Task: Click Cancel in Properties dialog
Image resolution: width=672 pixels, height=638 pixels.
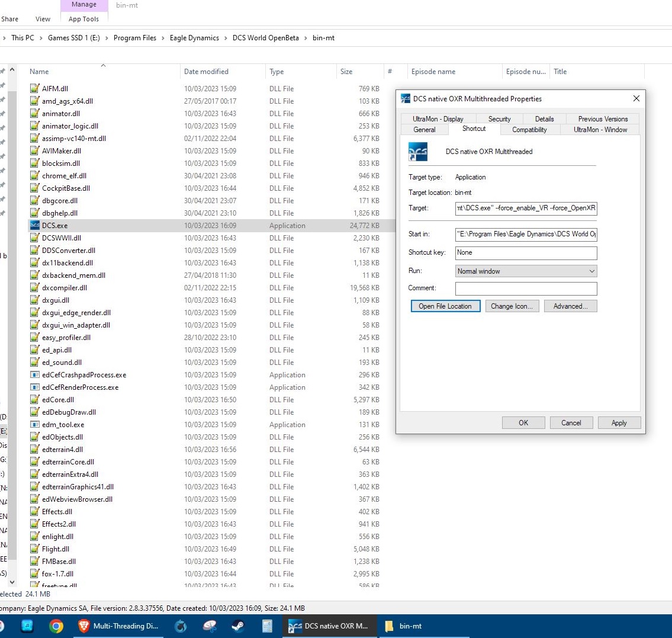Action: coord(571,423)
